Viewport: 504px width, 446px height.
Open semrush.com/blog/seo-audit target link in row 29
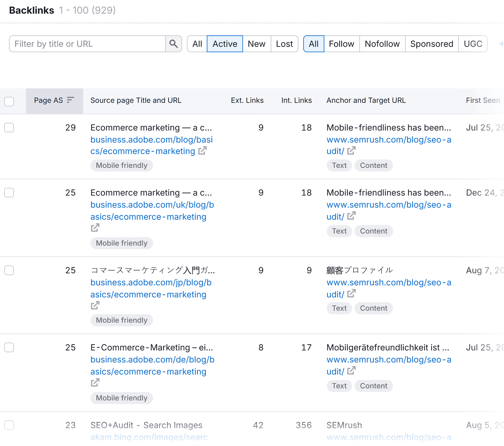pos(389,145)
